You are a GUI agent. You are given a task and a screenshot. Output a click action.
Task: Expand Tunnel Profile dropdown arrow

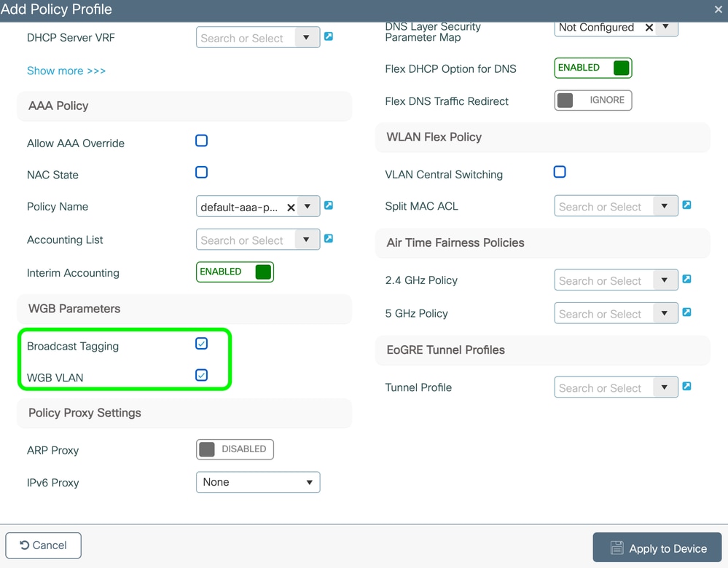(665, 387)
